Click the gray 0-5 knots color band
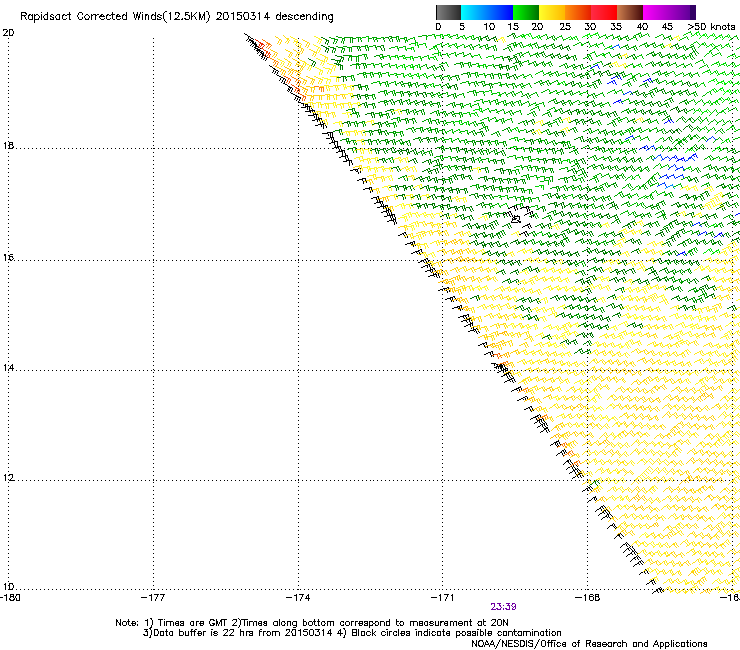 (x=448, y=12)
